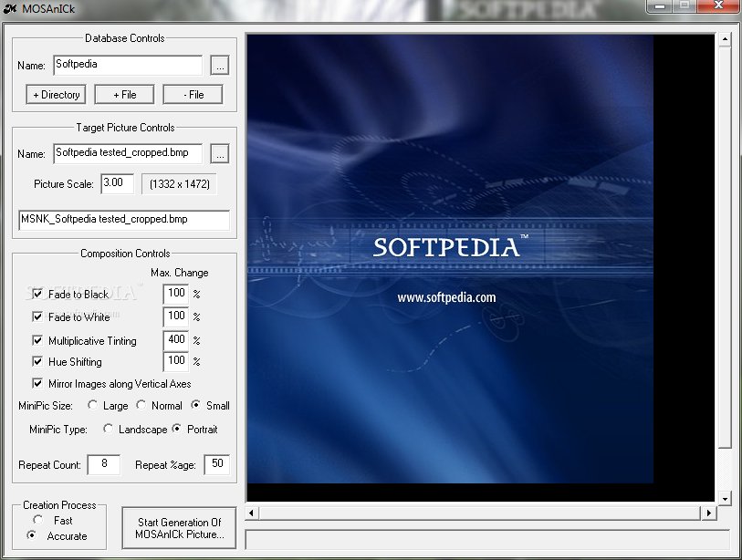Image resolution: width=742 pixels, height=560 pixels.
Task: Click the vertical scrollbar down arrow
Action: coord(725,499)
